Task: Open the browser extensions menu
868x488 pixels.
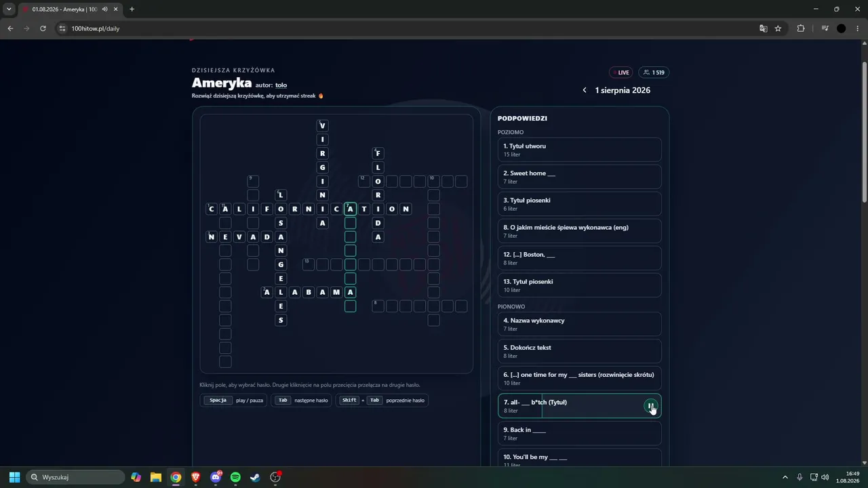Action: (801, 28)
